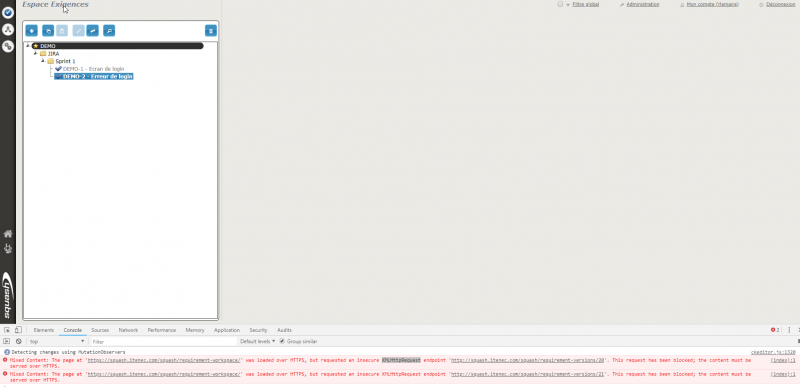Click the plus create button in tree toolbar
Screen dimensions: 800x387
pos(32,31)
